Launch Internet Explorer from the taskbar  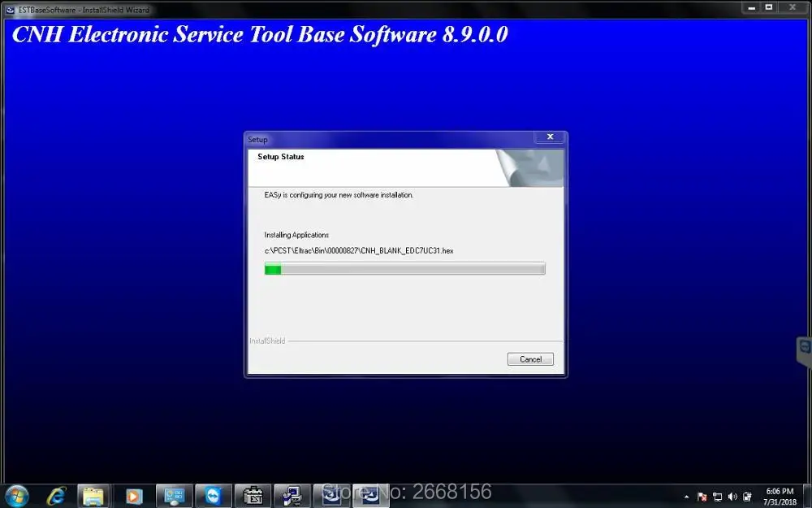click(x=55, y=497)
